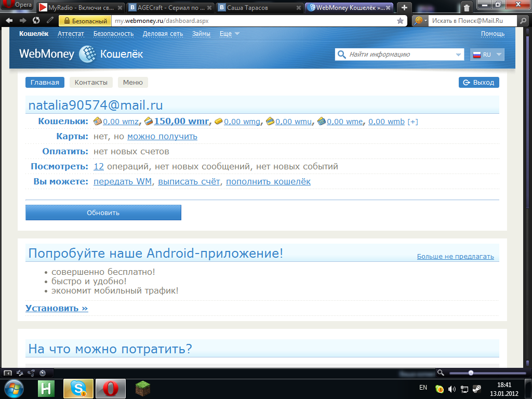
Task: Close the AGECraft tab
Action: (x=209, y=7)
